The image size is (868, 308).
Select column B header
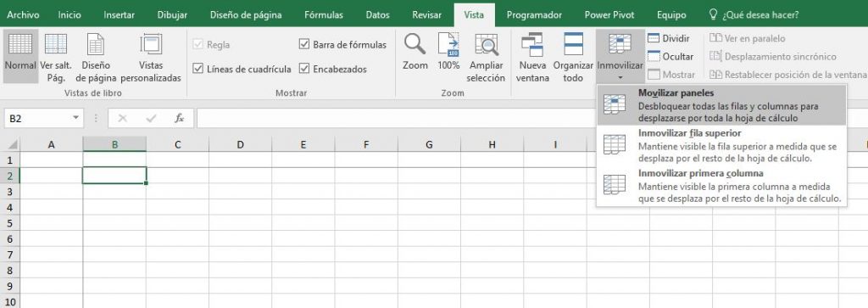(x=114, y=145)
